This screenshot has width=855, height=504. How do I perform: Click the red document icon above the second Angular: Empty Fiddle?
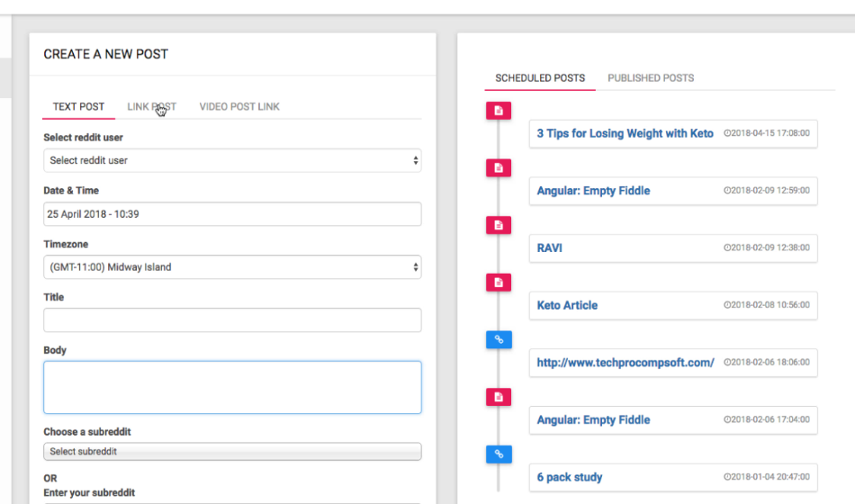499,397
